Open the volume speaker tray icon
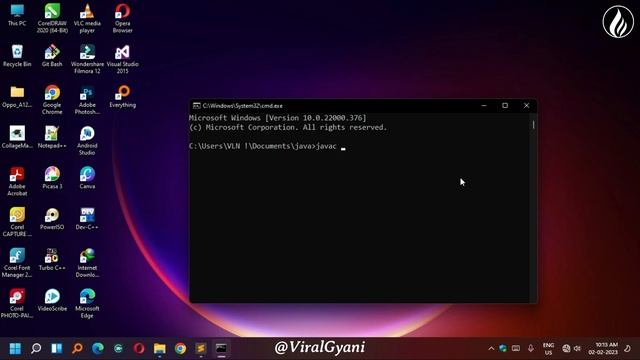 coord(577,349)
